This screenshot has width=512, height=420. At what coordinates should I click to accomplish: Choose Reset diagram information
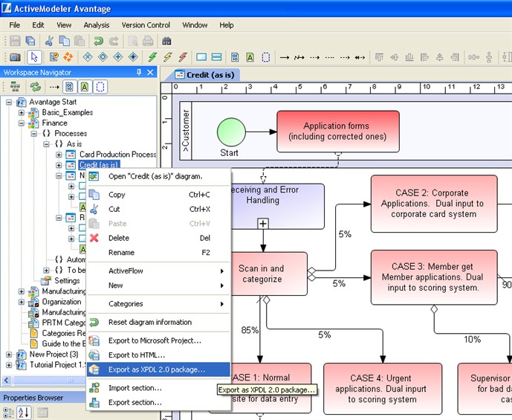point(159,323)
